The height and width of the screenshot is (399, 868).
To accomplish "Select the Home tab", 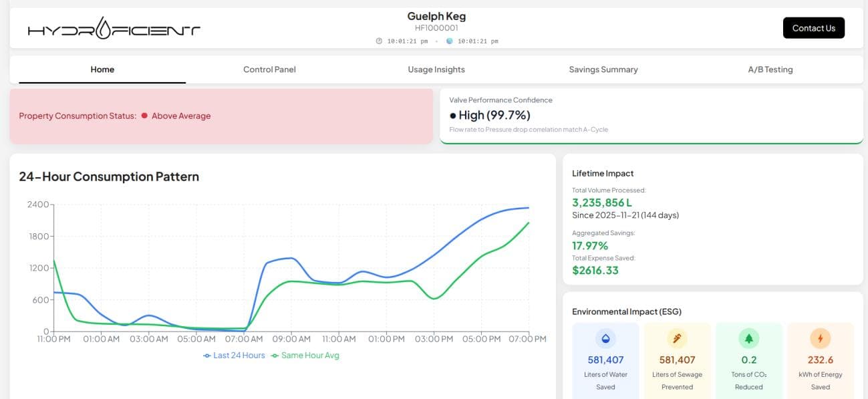I will [x=102, y=69].
